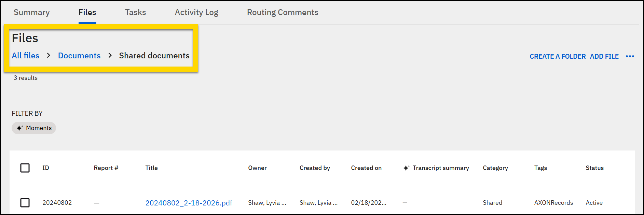Sort files by Created on column
Image resolution: width=644 pixels, height=215 pixels.
(x=366, y=168)
